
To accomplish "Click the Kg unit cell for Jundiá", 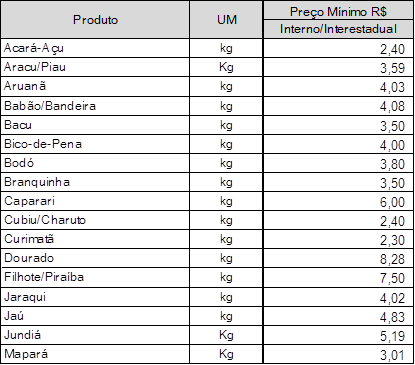I will pyautogui.click(x=226, y=335).
